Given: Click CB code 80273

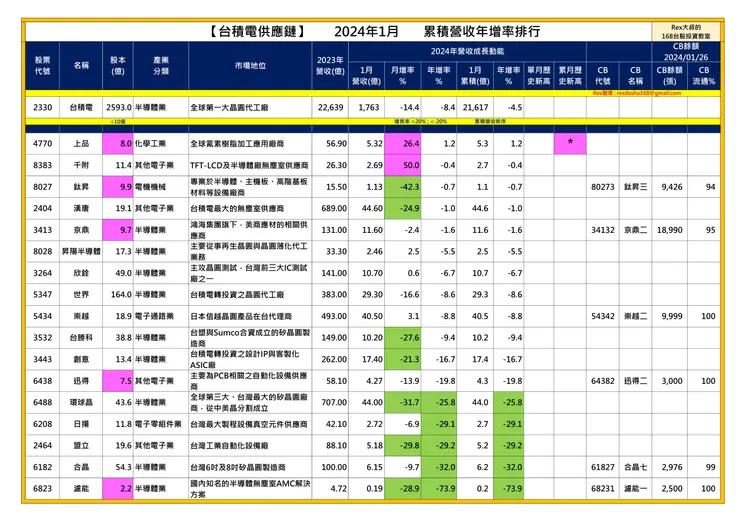Looking at the screenshot, I should click(x=603, y=187).
